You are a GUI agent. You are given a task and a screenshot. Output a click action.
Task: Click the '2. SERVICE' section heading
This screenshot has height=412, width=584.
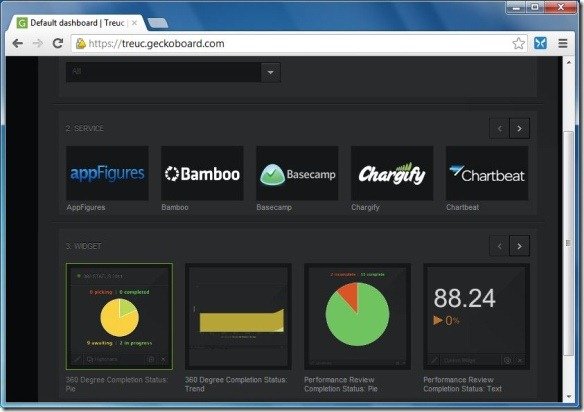pyautogui.click(x=85, y=129)
